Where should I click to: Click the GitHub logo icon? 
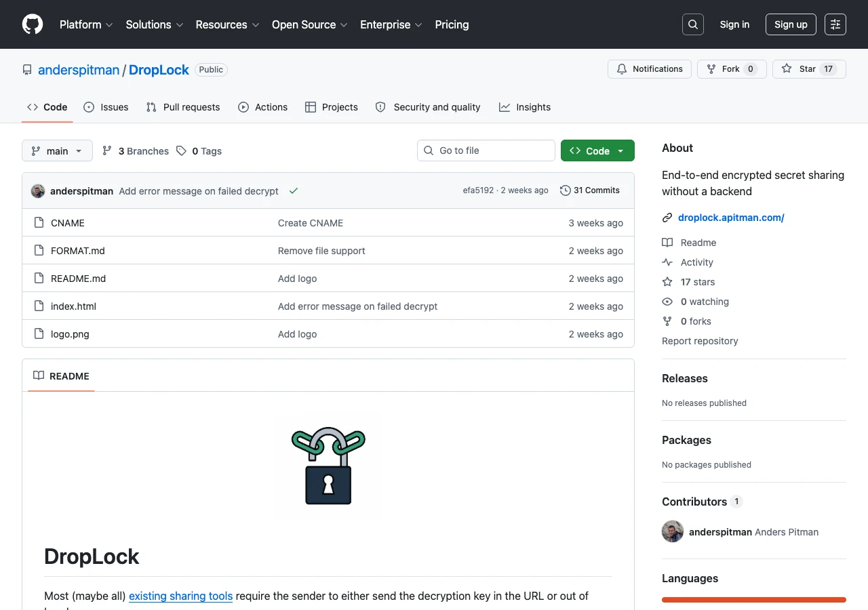pos(33,24)
